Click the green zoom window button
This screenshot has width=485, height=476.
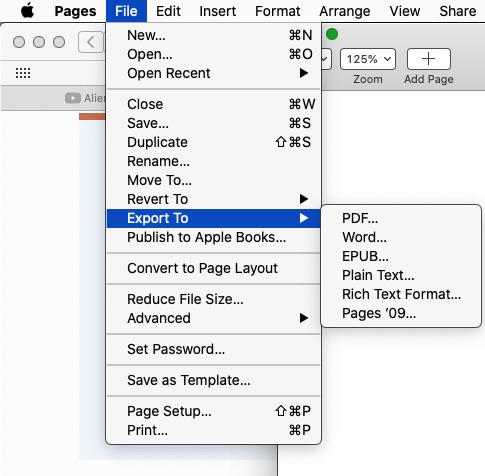click(332, 34)
